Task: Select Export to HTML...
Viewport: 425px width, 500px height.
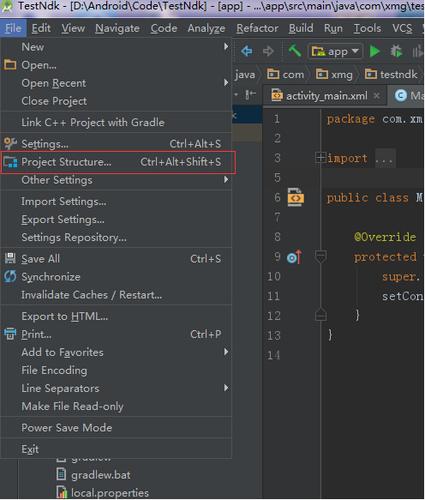Action: (x=116, y=316)
